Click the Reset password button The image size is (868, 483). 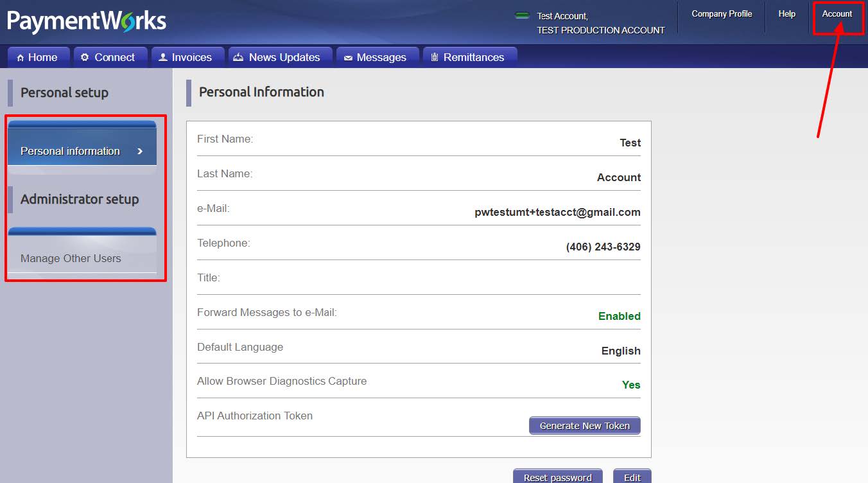557,477
